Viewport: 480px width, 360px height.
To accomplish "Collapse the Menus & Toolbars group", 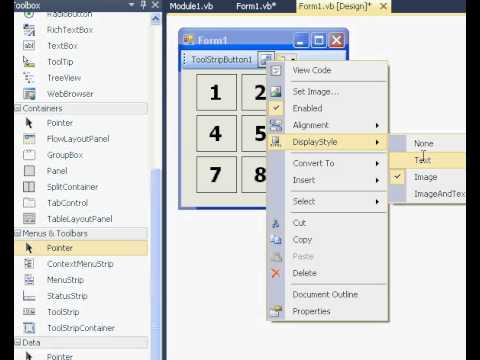I will click(18, 233).
